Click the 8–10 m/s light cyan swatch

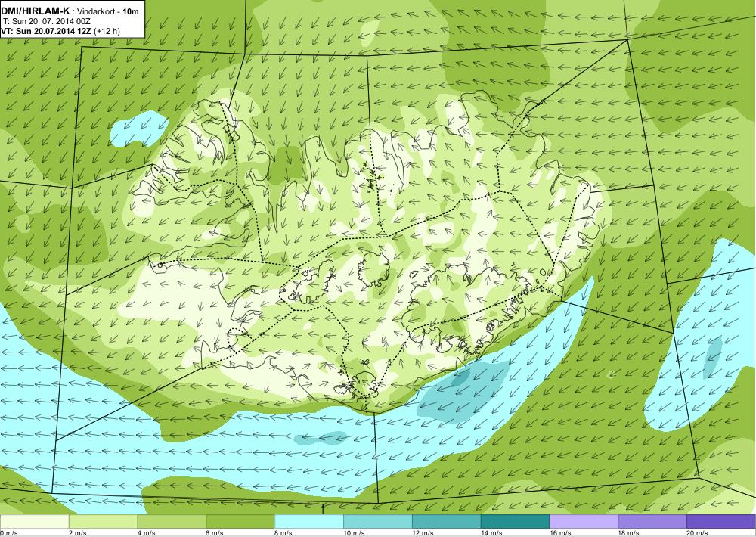(x=309, y=522)
